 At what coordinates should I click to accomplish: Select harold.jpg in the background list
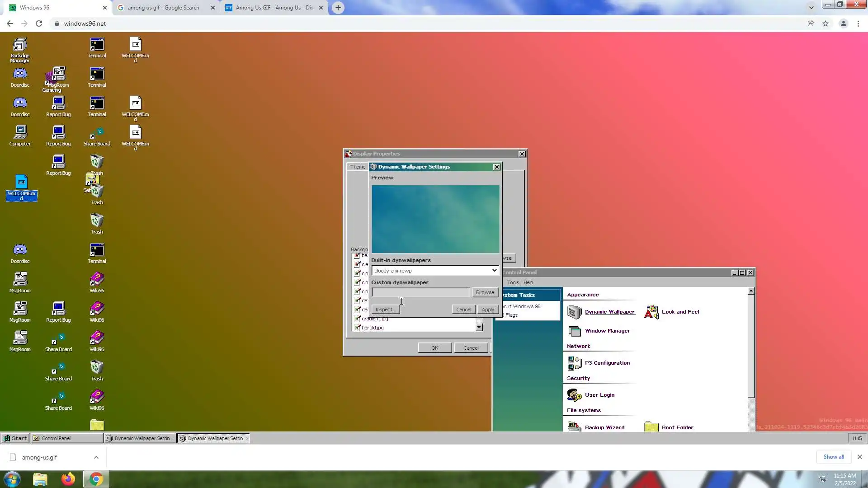[x=373, y=328]
